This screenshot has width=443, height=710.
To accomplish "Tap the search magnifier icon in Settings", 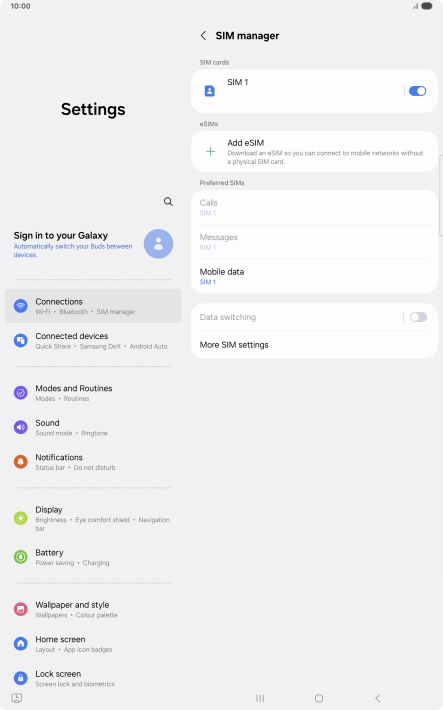I will [168, 201].
